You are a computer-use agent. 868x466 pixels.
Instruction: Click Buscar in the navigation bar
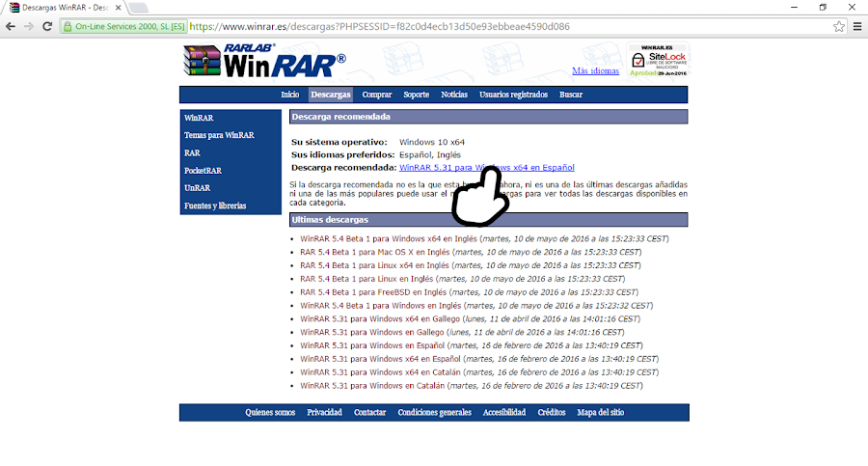click(570, 95)
